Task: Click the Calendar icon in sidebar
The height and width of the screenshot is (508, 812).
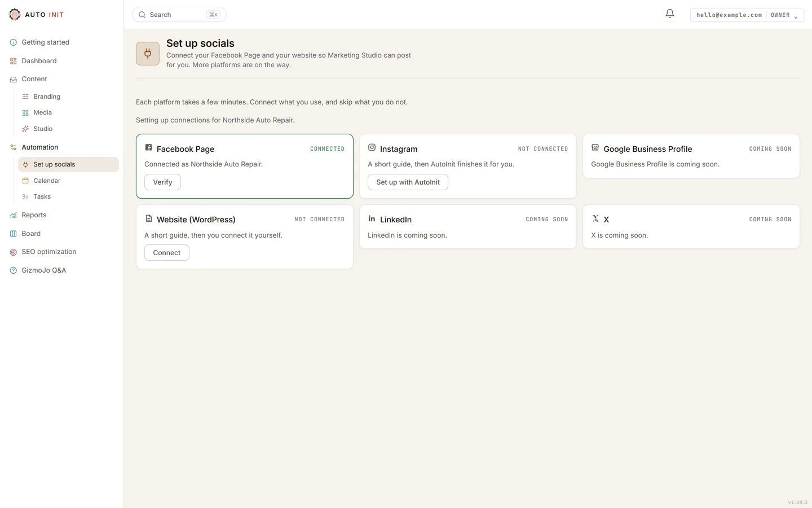Action: (25, 181)
